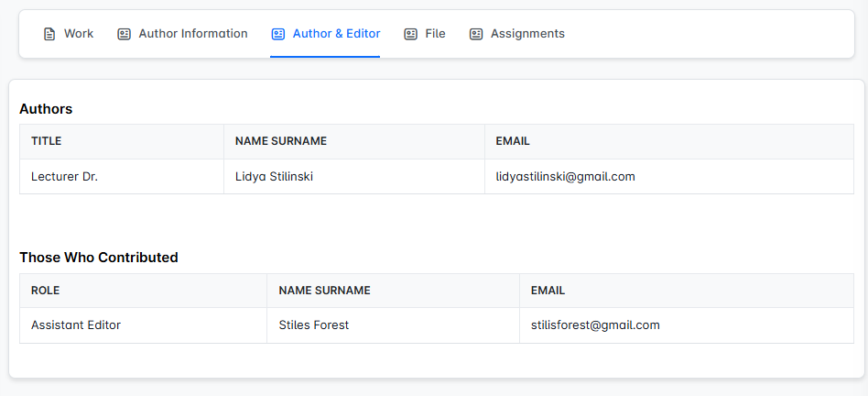Switch to the Author Information tab

click(193, 34)
